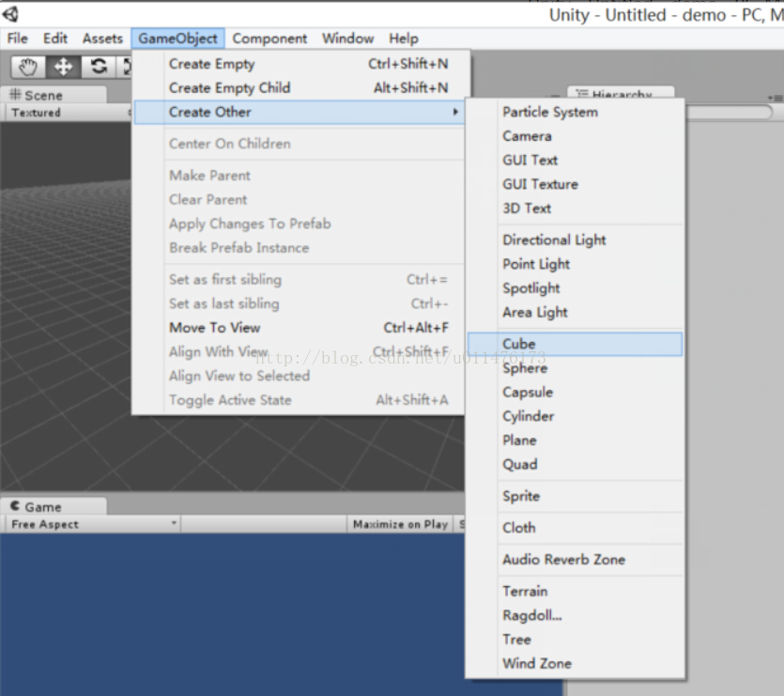
Task: Create a GUI Text object
Action: tap(575, 160)
